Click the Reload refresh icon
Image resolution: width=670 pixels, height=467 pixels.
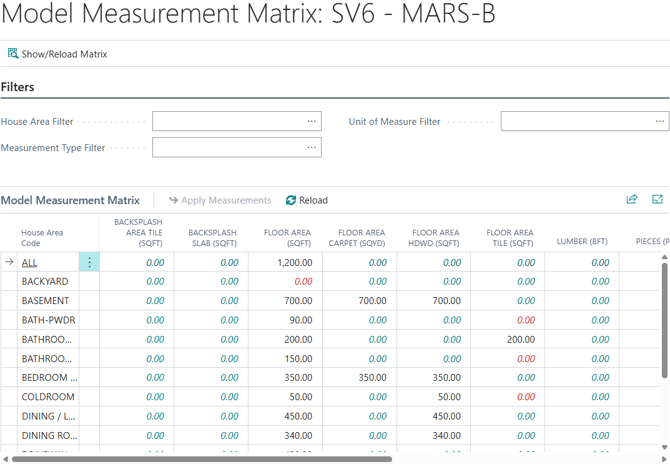pyautogui.click(x=291, y=200)
